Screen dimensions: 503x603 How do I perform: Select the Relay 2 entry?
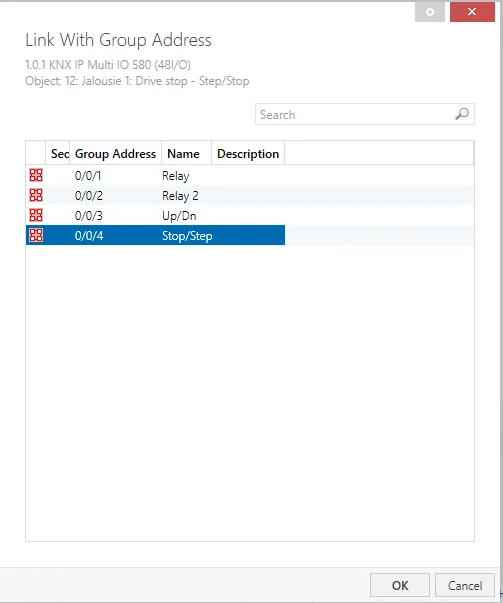(x=180, y=196)
